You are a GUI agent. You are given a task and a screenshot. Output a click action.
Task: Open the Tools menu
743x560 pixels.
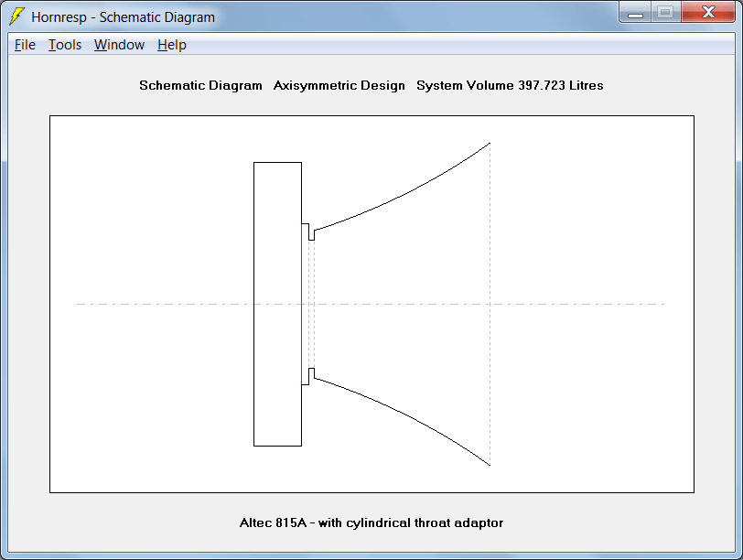tap(65, 45)
